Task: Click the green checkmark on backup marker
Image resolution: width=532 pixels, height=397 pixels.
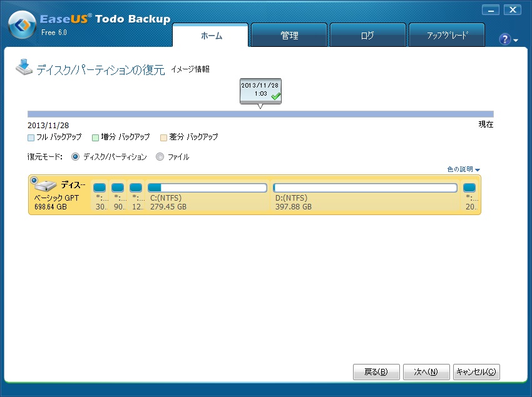Action: coord(276,96)
